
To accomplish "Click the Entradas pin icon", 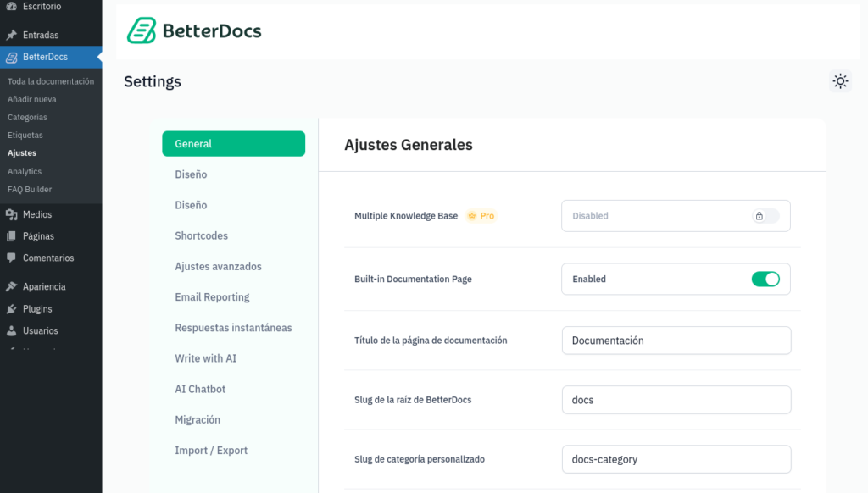I will pyautogui.click(x=12, y=35).
